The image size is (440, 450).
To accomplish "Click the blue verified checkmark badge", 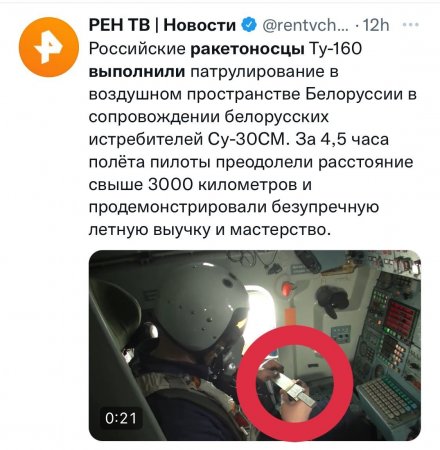I will [x=249, y=25].
